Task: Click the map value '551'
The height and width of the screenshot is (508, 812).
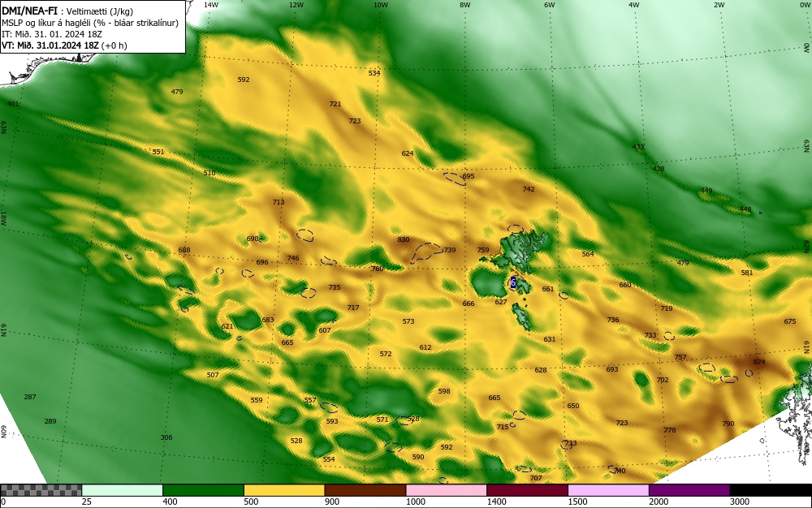Action: click(x=158, y=152)
